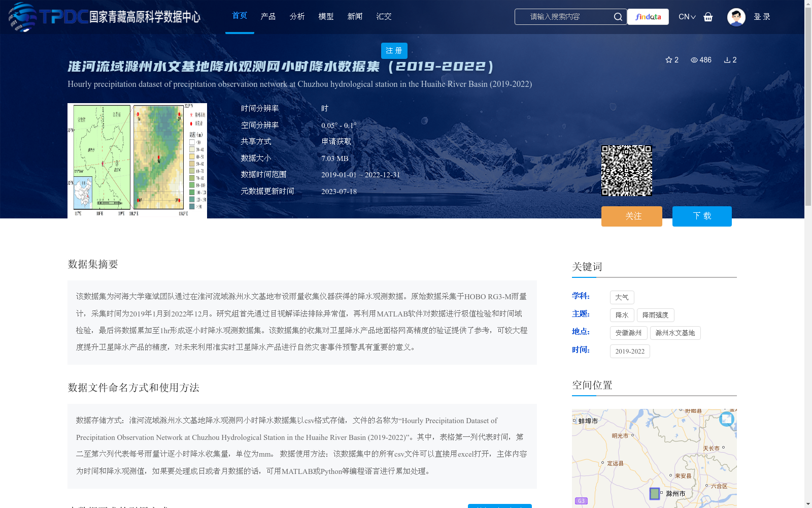Viewport: 812px width, 508px height.
Task: Click the 登录 login link
Action: pyautogui.click(x=762, y=17)
